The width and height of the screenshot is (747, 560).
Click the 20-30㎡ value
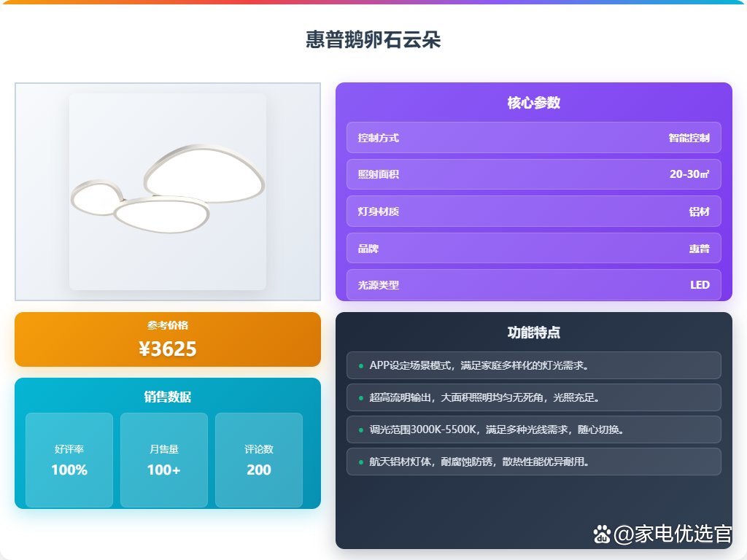(689, 174)
